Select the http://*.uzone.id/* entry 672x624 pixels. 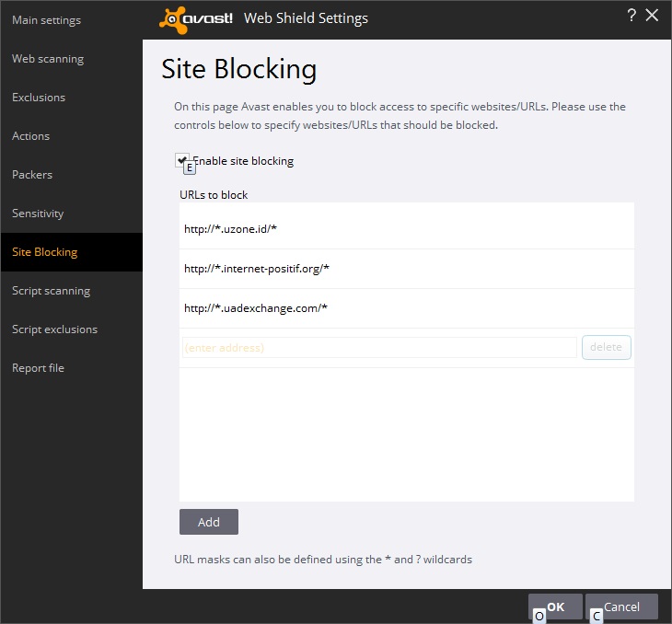tap(406, 229)
